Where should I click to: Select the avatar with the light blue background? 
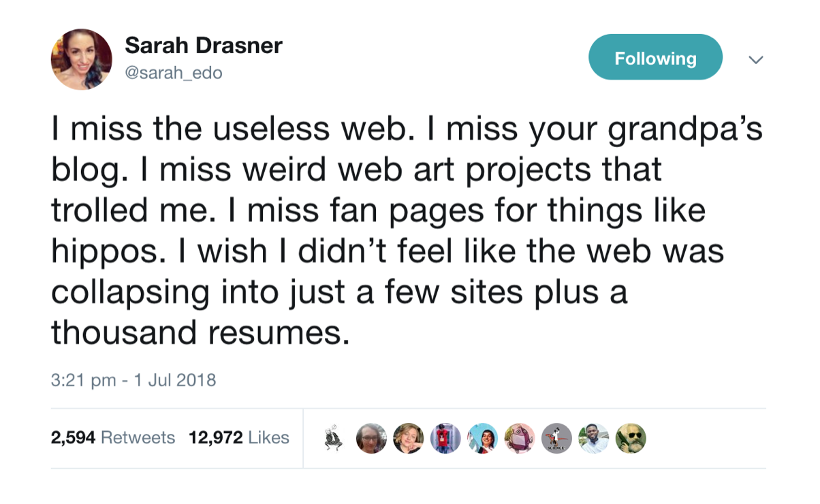coord(483,439)
